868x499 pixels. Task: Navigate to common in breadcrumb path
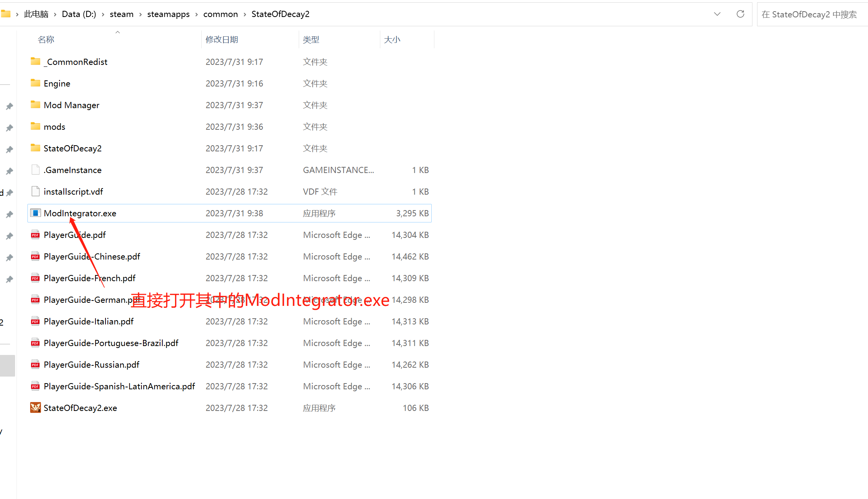[x=220, y=14]
